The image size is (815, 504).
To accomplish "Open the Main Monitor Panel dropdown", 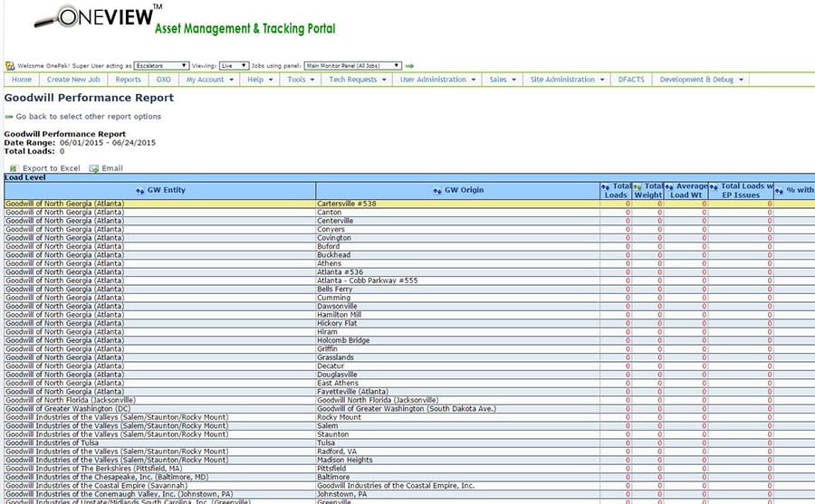I will tap(353, 65).
